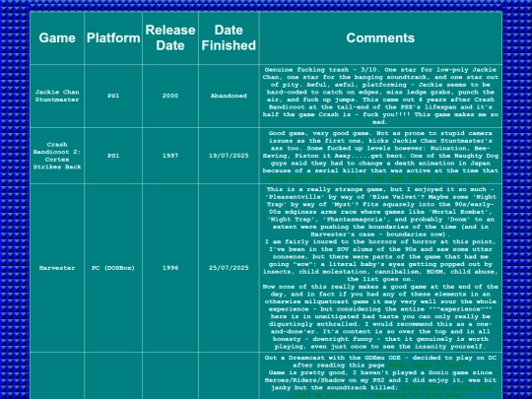Click the PS1 platform cell for Jackie Chan Stuntmaster
The image size is (532, 399).
click(x=113, y=96)
